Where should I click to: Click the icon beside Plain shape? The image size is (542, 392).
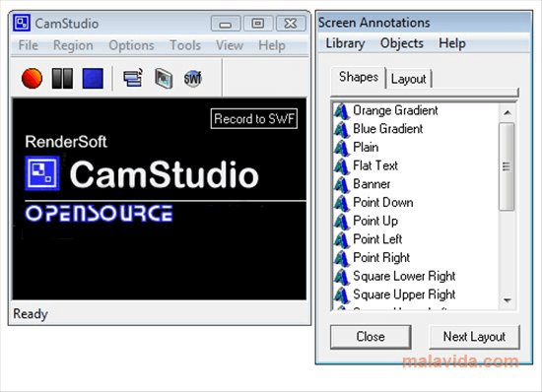pyautogui.click(x=342, y=148)
